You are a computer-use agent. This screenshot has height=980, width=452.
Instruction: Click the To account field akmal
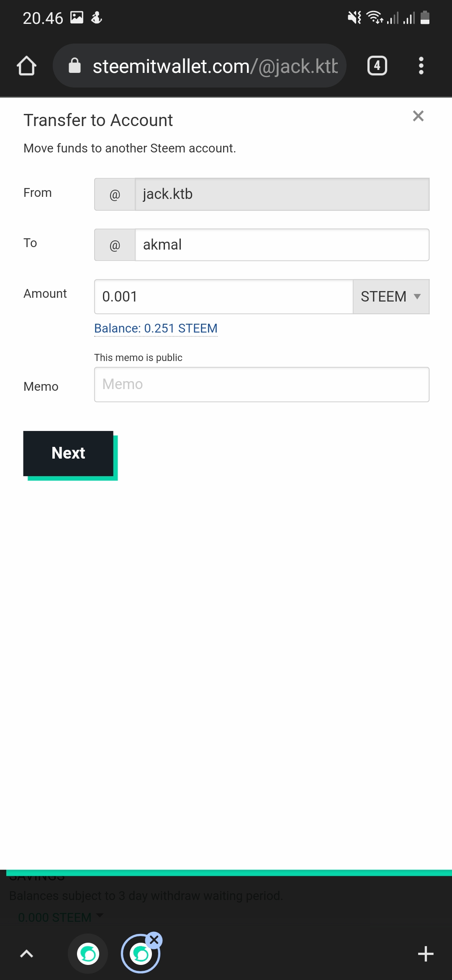pos(282,245)
